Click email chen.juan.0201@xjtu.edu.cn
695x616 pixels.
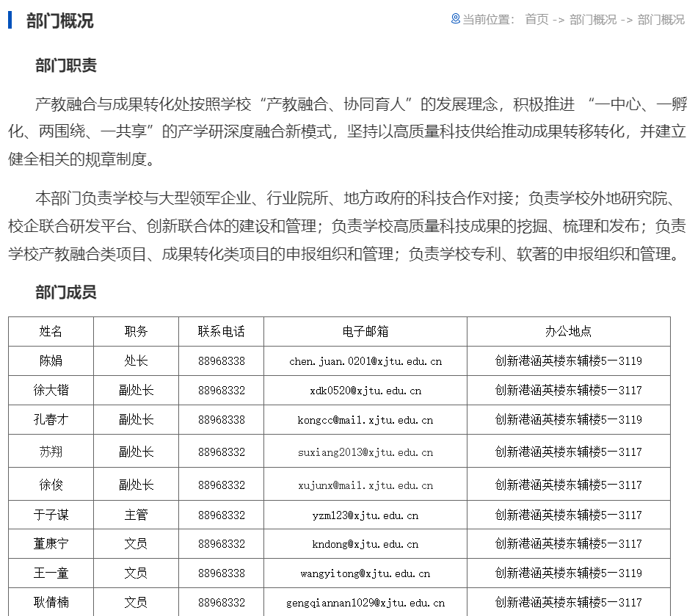pyautogui.click(x=365, y=361)
